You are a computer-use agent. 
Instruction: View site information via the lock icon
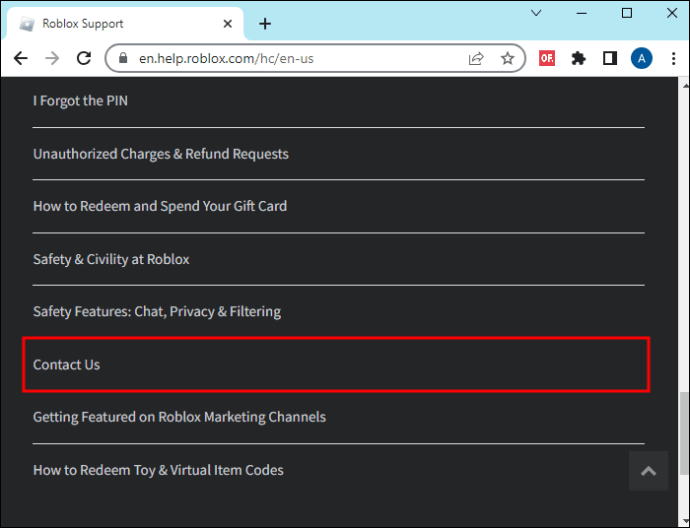(123, 58)
